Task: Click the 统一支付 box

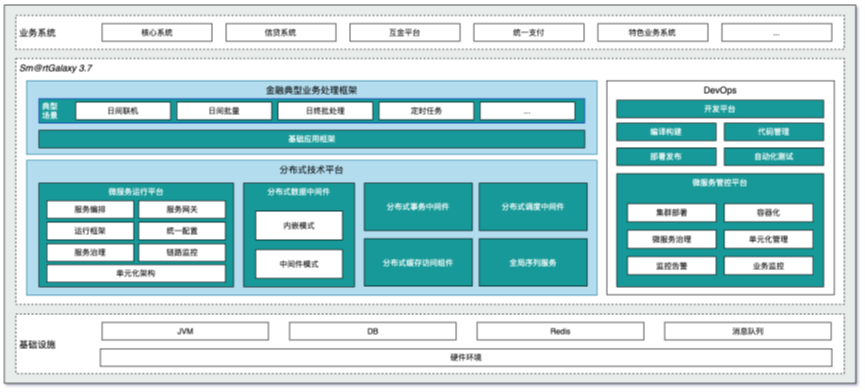Action: tap(528, 33)
